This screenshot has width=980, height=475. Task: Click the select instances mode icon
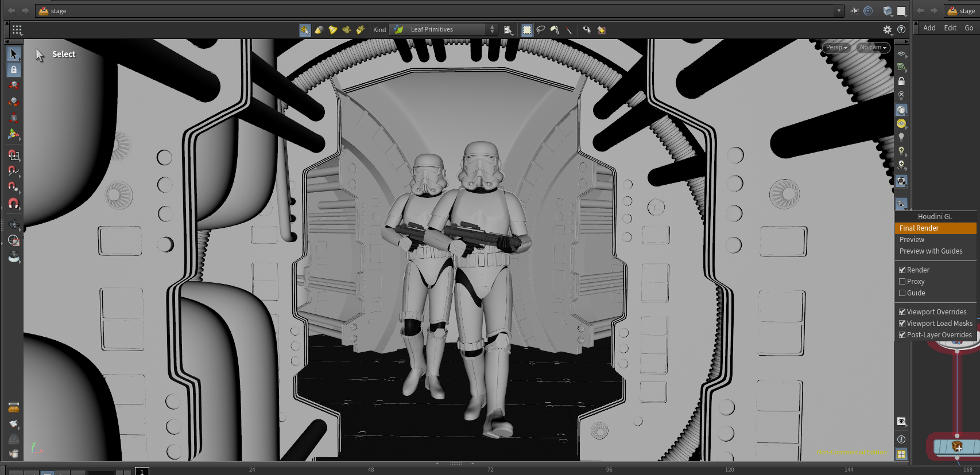(x=346, y=30)
